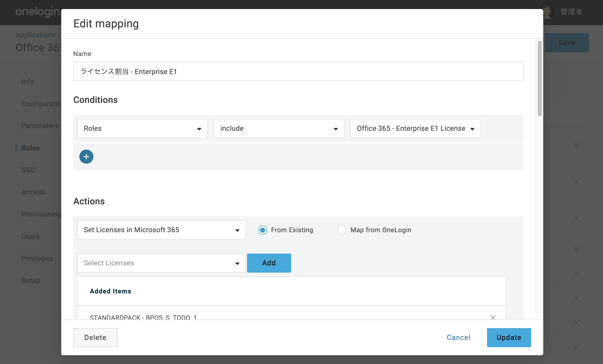Expand the Select Licenses dropdown

[162, 263]
